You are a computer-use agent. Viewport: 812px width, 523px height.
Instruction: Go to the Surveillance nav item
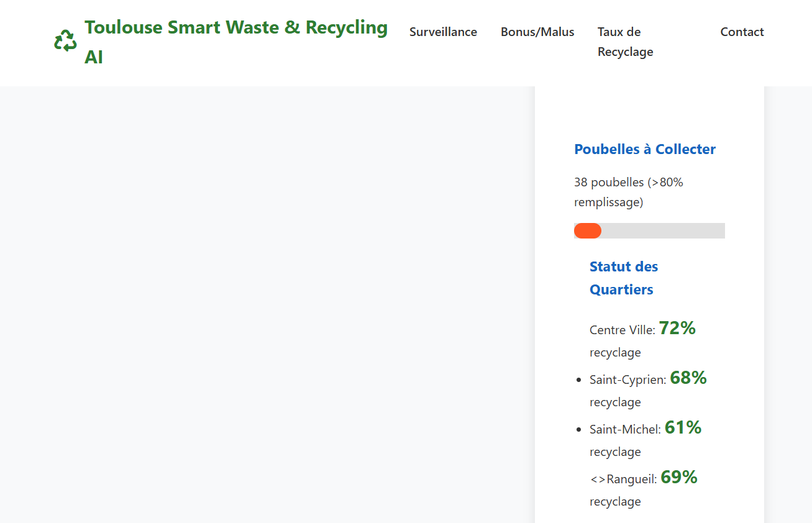443,32
